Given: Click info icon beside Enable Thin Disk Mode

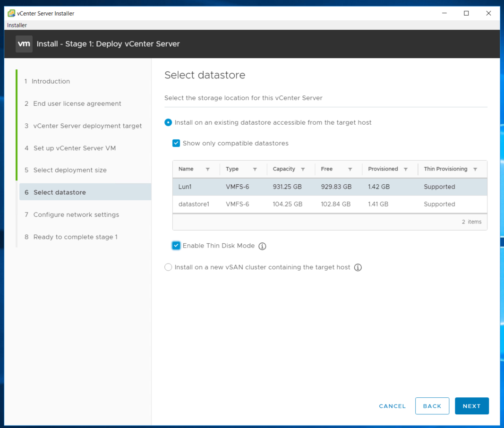Looking at the screenshot, I should pos(263,246).
